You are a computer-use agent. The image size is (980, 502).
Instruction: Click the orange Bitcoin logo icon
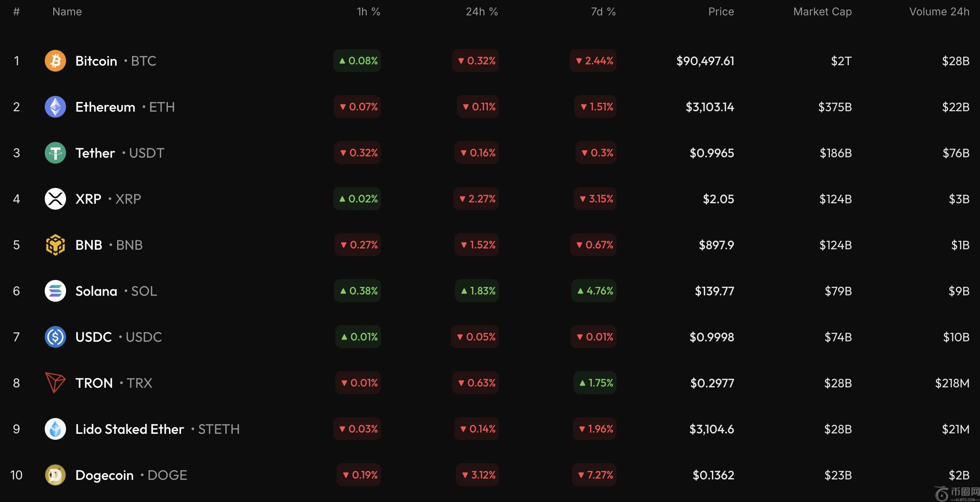tap(55, 61)
